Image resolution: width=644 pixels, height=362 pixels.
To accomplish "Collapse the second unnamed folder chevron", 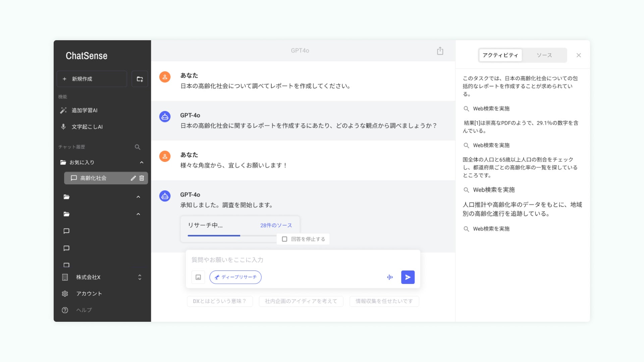I will tap(138, 214).
